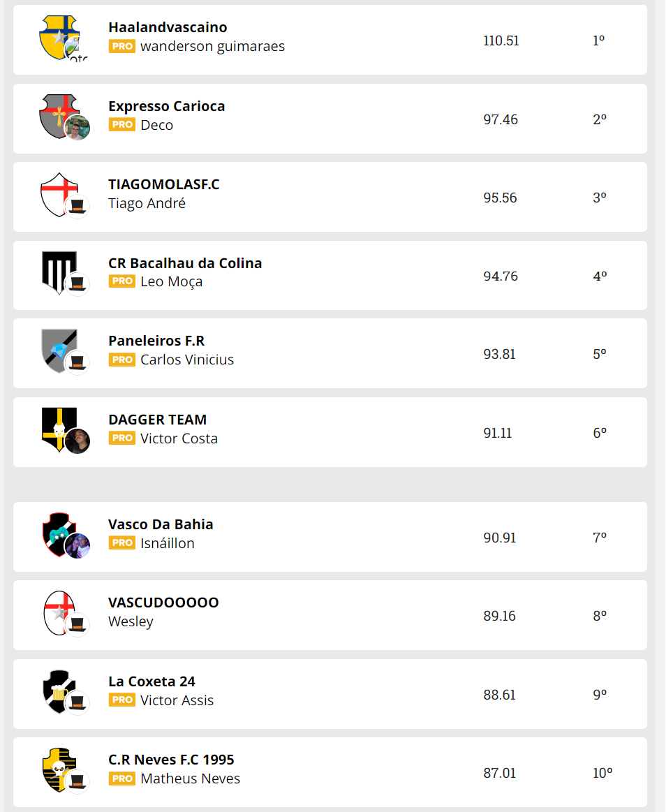Select the Paneleiros F.R gray shield icon

pos(57,350)
